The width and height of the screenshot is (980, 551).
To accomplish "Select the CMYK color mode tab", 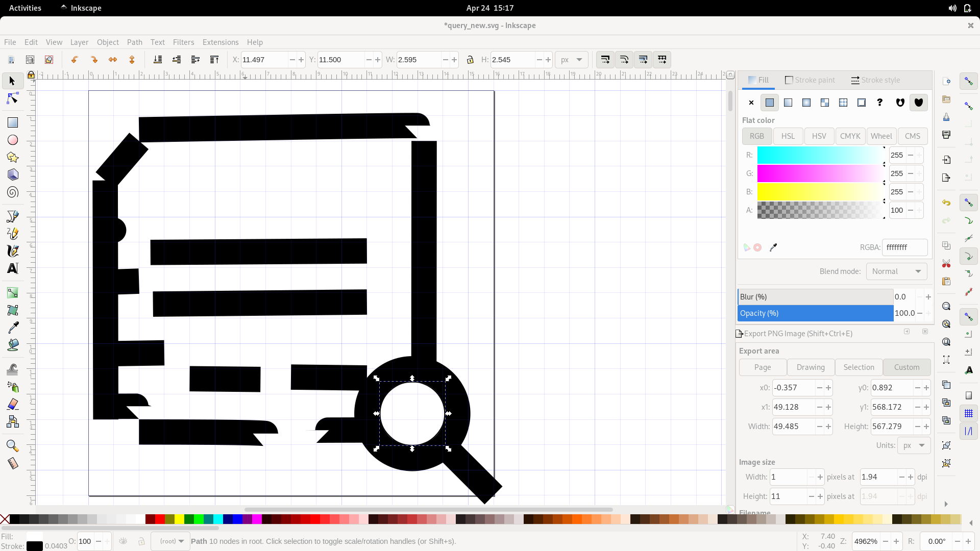I will click(849, 136).
